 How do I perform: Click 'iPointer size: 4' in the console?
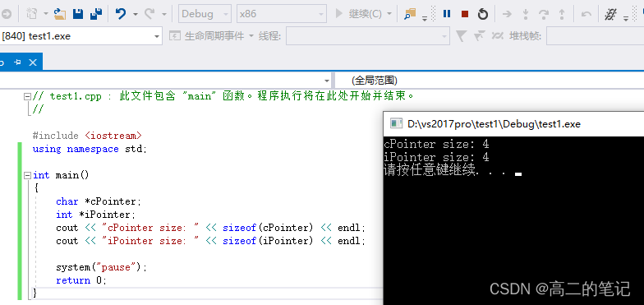click(436, 158)
